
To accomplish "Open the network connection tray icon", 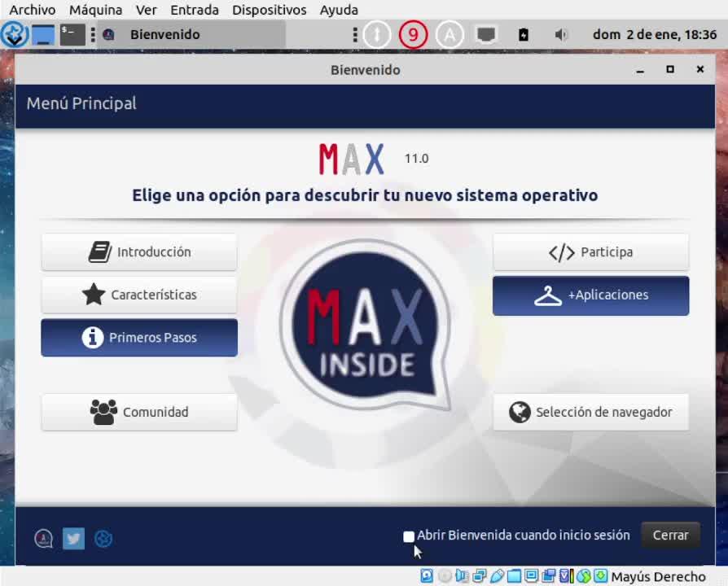I will point(486,35).
